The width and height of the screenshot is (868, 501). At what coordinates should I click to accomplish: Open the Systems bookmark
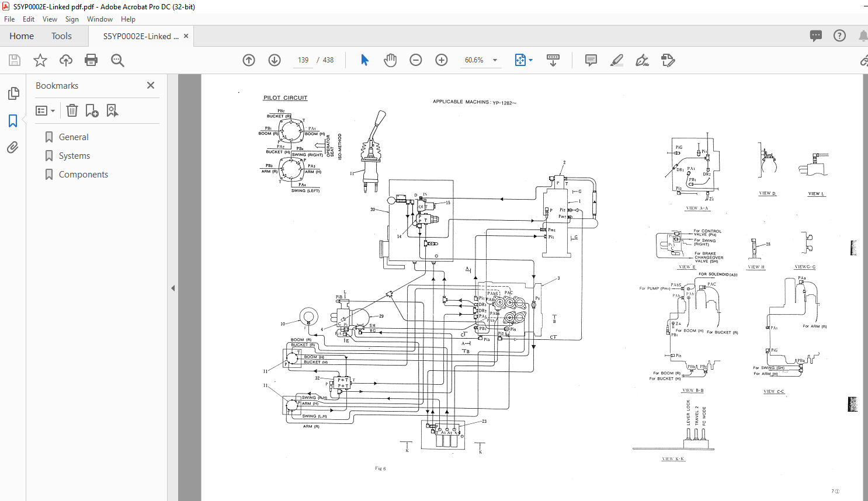click(x=74, y=156)
